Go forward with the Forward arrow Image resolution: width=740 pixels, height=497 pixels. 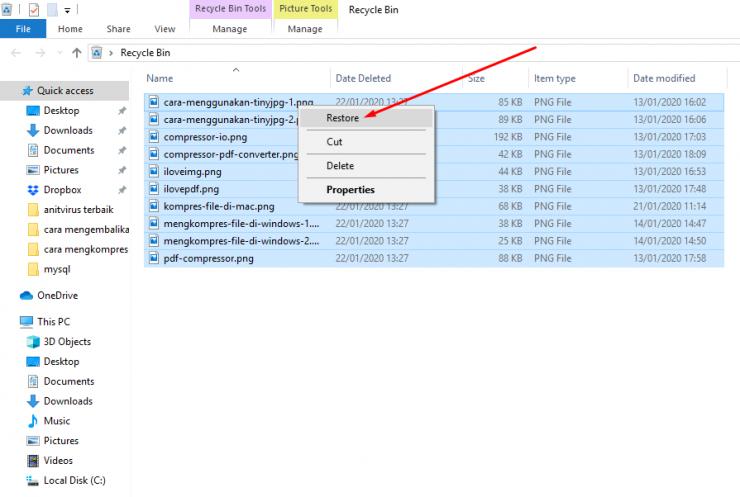[x=41, y=53]
